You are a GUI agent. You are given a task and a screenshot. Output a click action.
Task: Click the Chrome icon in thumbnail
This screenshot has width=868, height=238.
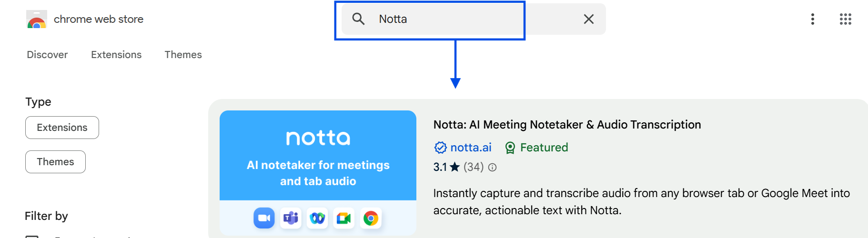[x=371, y=218]
